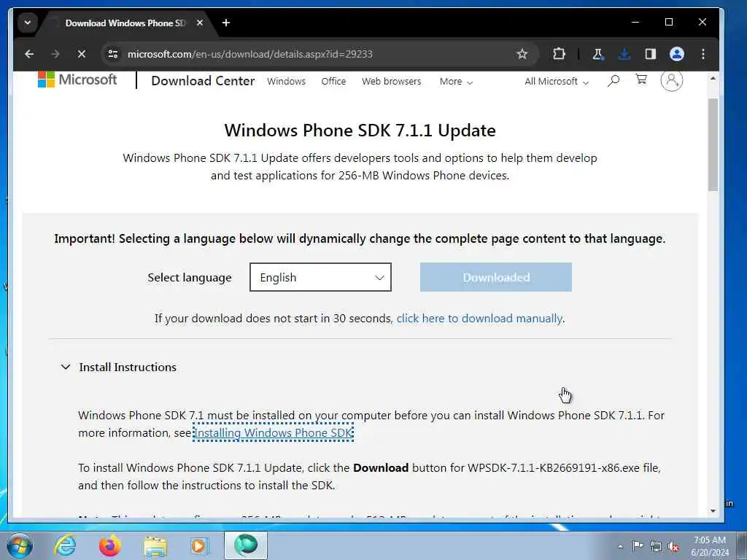Open the Select language dropdown
The width and height of the screenshot is (747, 560).
click(320, 277)
